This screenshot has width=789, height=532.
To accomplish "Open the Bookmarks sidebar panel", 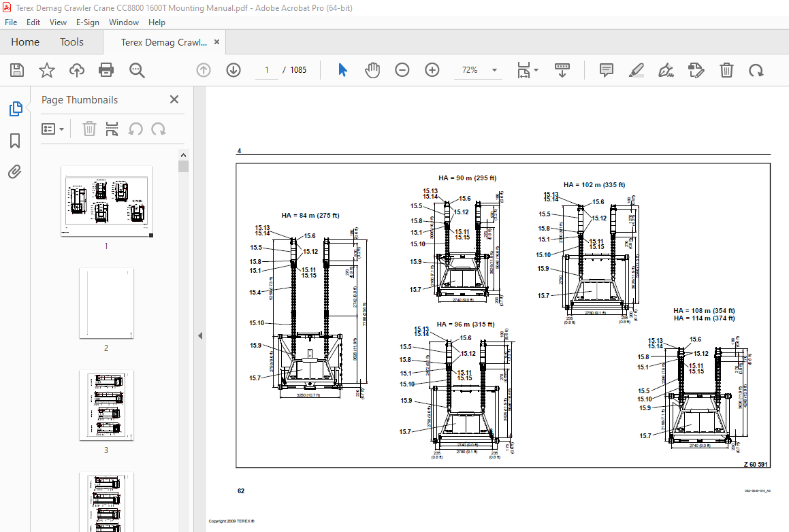I will [x=15, y=141].
